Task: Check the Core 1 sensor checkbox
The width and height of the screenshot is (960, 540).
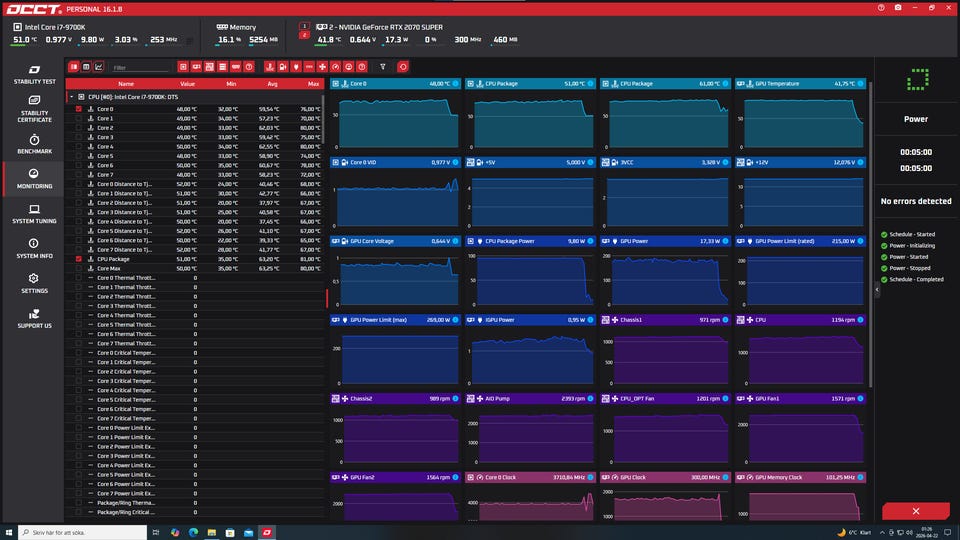Action: pyautogui.click(x=79, y=119)
